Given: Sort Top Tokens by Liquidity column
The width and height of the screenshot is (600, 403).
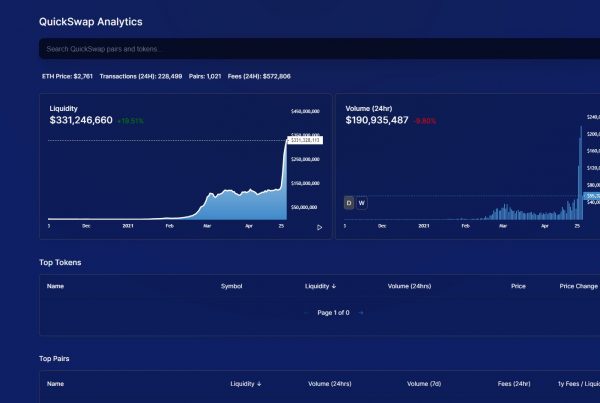Looking at the screenshot, I should (320, 286).
